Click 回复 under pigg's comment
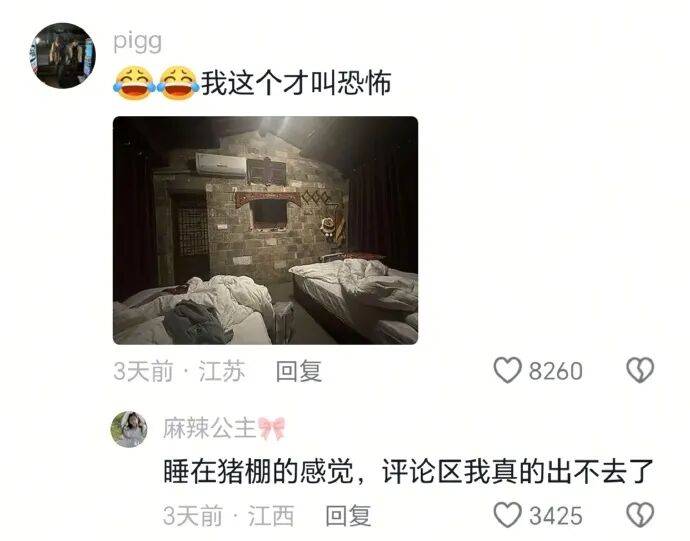The image size is (690, 541). click(299, 371)
